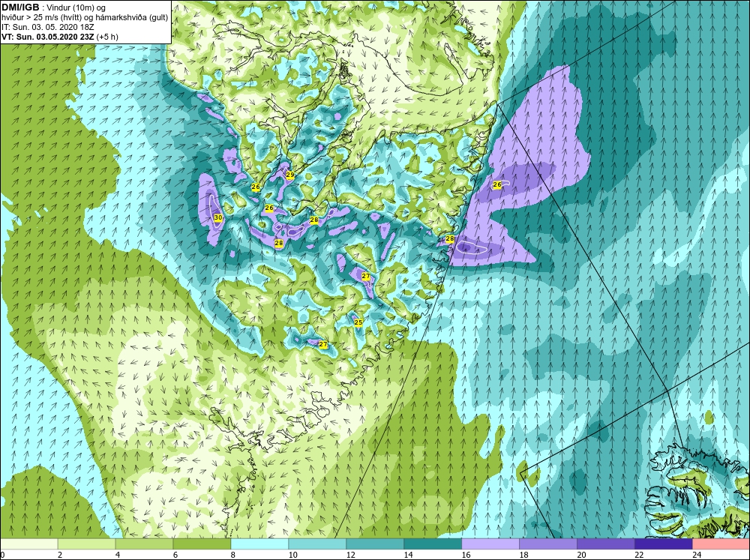The width and height of the screenshot is (750, 560).
Task: Select the dark teal 14–16 m/s legend swatch
Action: [433, 544]
